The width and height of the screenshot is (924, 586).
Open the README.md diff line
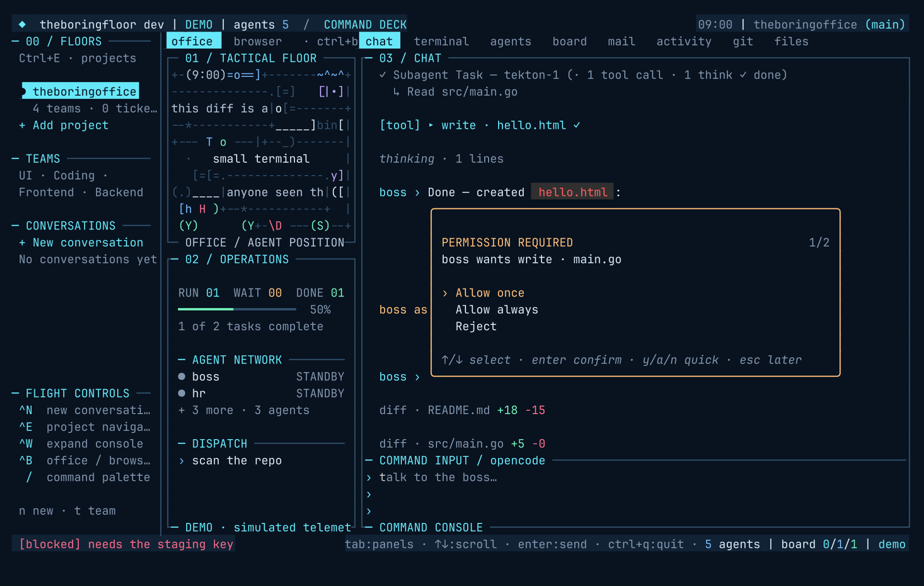[462, 410]
